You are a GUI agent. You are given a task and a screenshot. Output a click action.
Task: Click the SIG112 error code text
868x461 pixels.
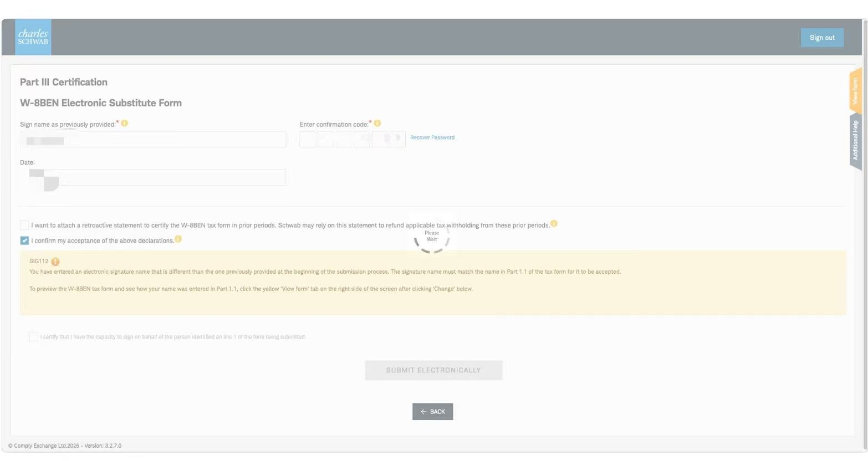pyautogui.click(x=39, y=261)
